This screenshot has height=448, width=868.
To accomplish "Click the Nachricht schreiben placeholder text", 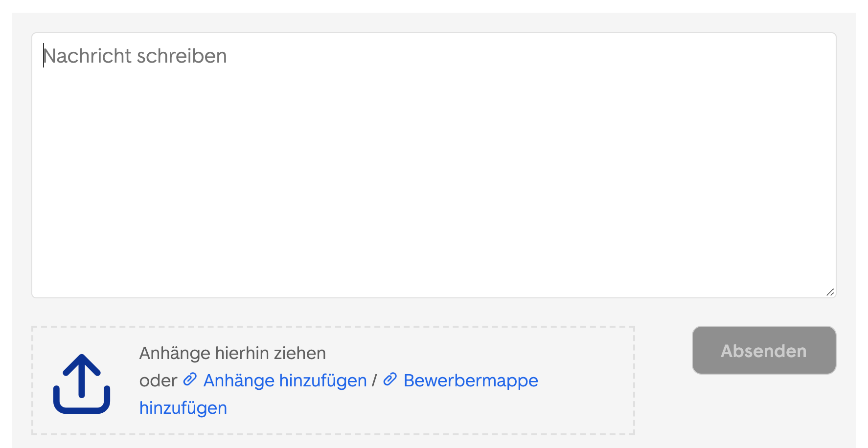I will coord(135,56).
